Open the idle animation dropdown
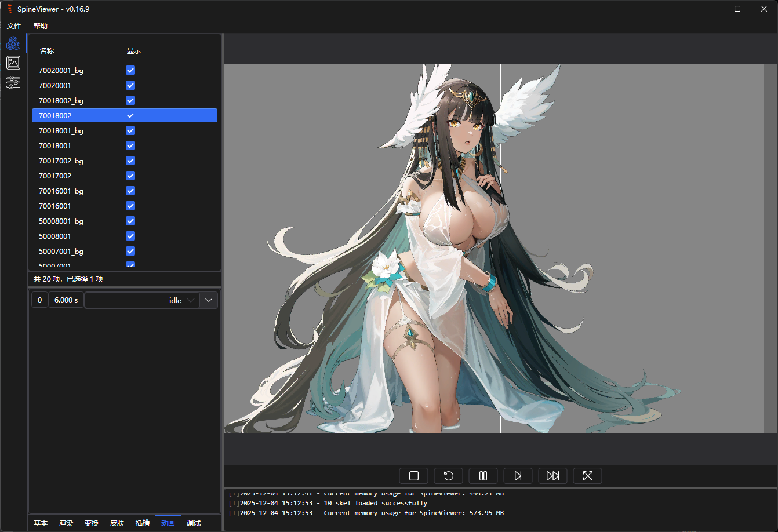 pyautogui.click(x=143, y=300)
